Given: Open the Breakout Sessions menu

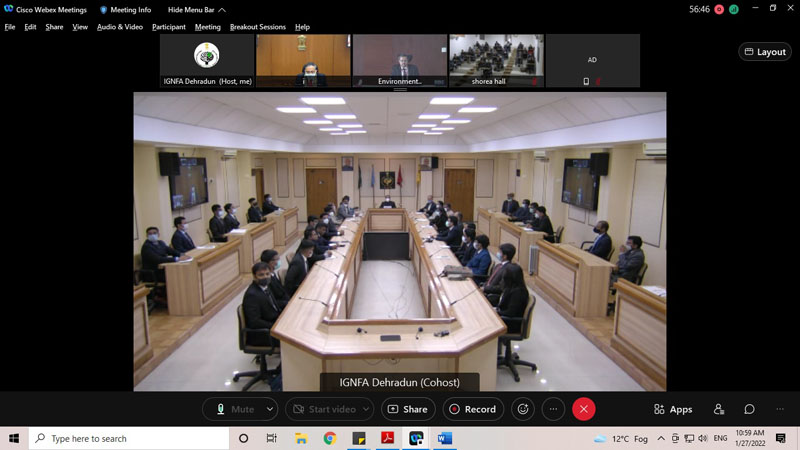Looking at the screenshot, I should click(257, 27).
